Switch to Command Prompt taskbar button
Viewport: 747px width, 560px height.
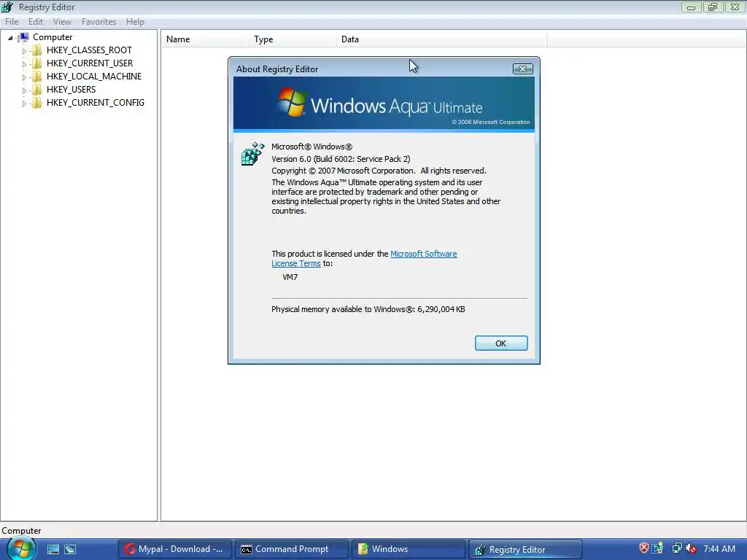pyautogui.click(x=292, y=549)
